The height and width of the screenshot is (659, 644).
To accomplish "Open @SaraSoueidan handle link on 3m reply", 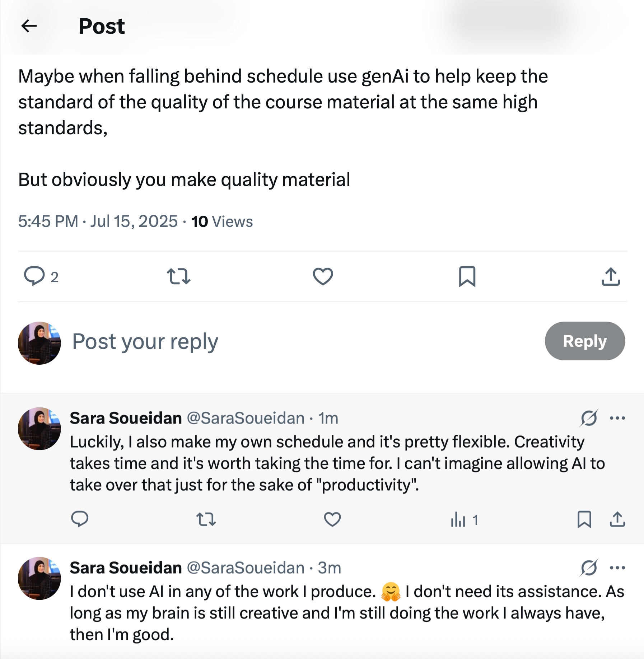I will point(246,568).
